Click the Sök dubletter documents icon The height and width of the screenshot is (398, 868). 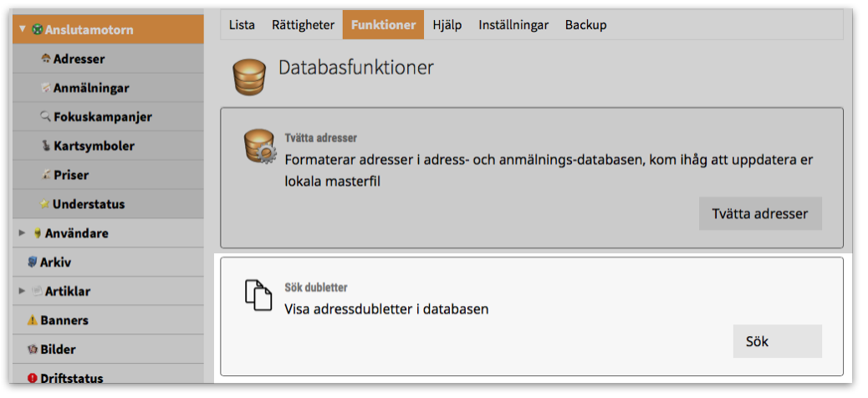[258, 296]
